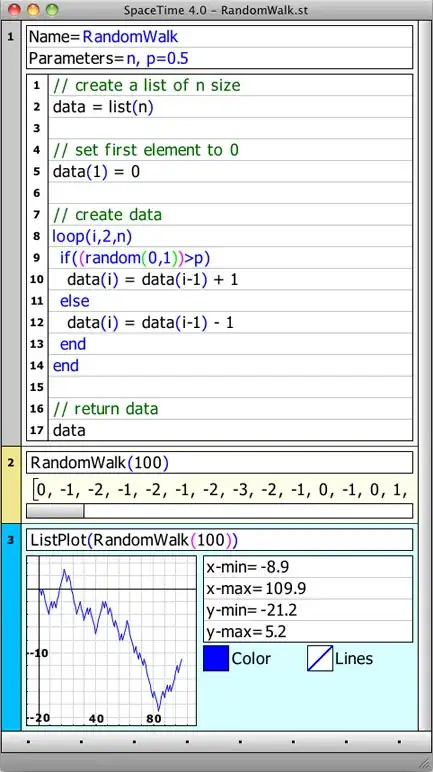Image resolution: width=433 pixels, height=772 pixels.
Task: Edit the y-max=5.2 field
Action: (308, 632)
